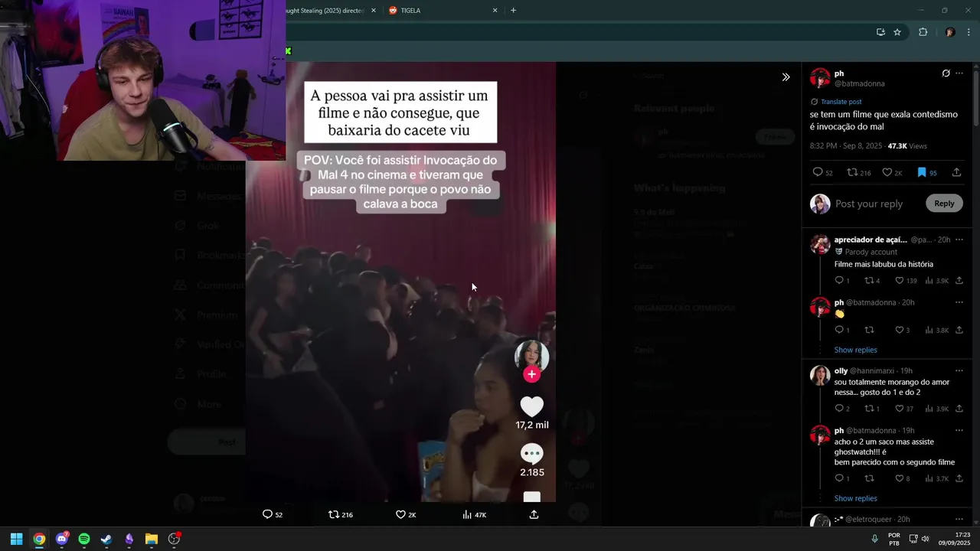Viewport: 980px width, 551px height.
Task: Open Spotify from taskbar
Action: tap(84, 539)
